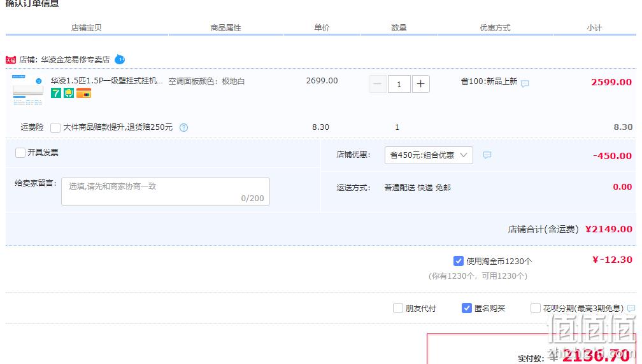642x364 pixels.
Task: Click the 普通配送 快递 免邮 shipping text
Action: (x=418, y=188)
